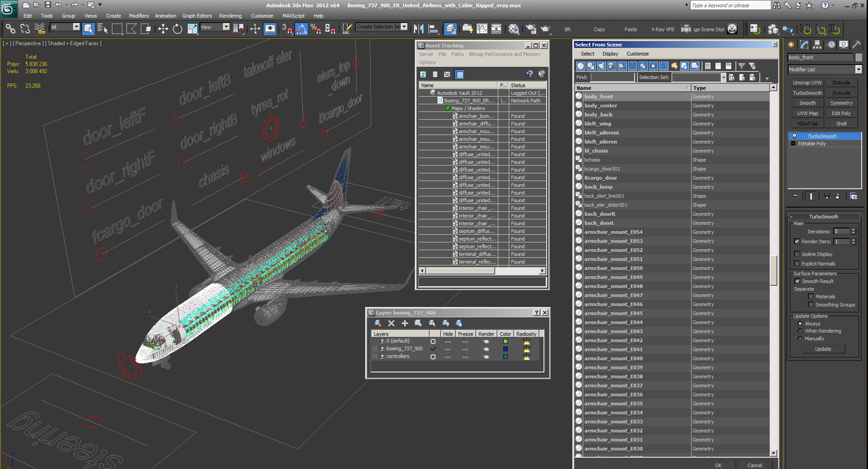Click the body_front object color swatch
The height and width of the screenshot is (469, 868).
pyautogui.click(x=859, y=57)
